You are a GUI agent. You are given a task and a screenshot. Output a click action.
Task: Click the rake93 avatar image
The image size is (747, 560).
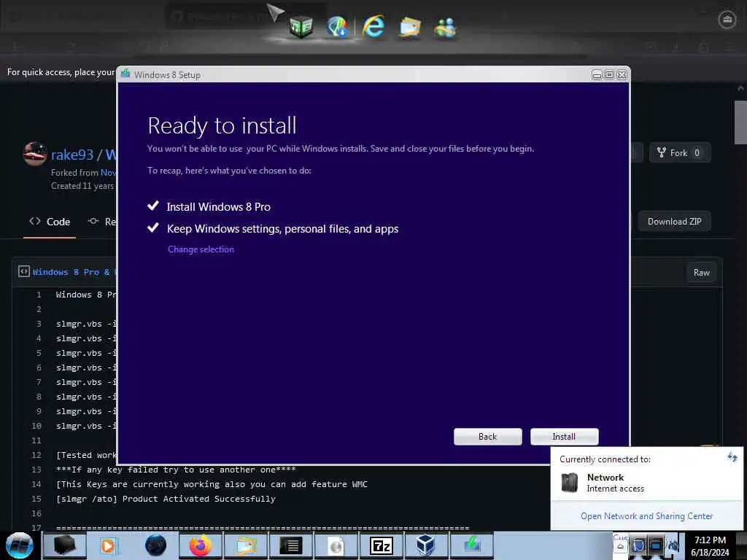[35, 154]
